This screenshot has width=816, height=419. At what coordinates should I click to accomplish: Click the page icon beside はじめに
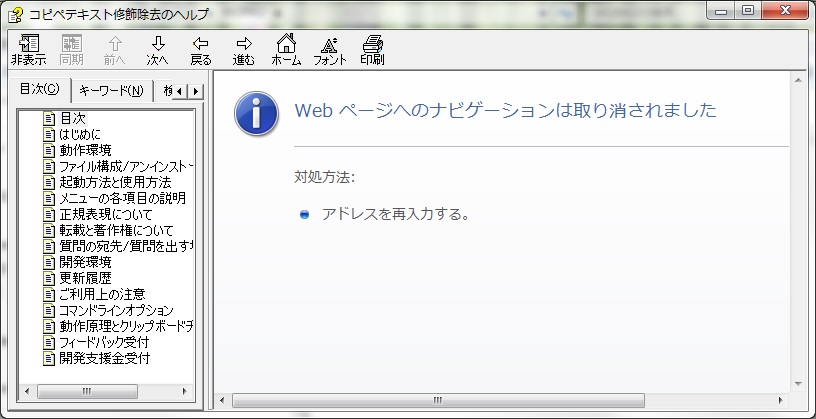pyautogui.click(x=49, y=134)
